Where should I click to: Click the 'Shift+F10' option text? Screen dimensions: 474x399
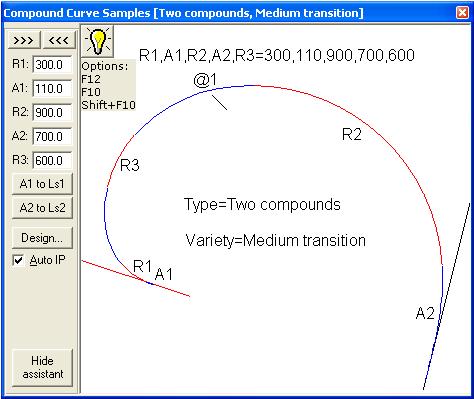(108, 105)
